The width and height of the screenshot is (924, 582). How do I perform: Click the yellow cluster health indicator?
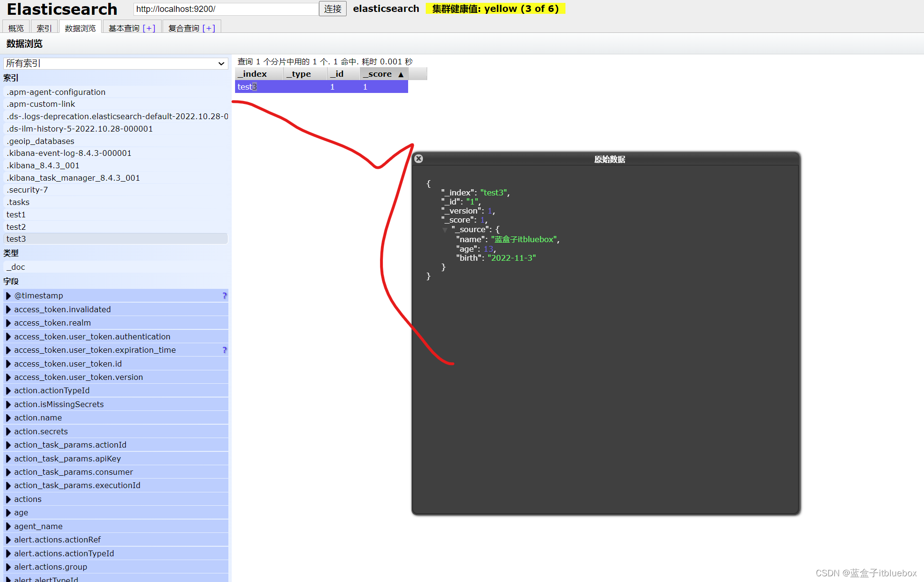click(x=495, y=9)
